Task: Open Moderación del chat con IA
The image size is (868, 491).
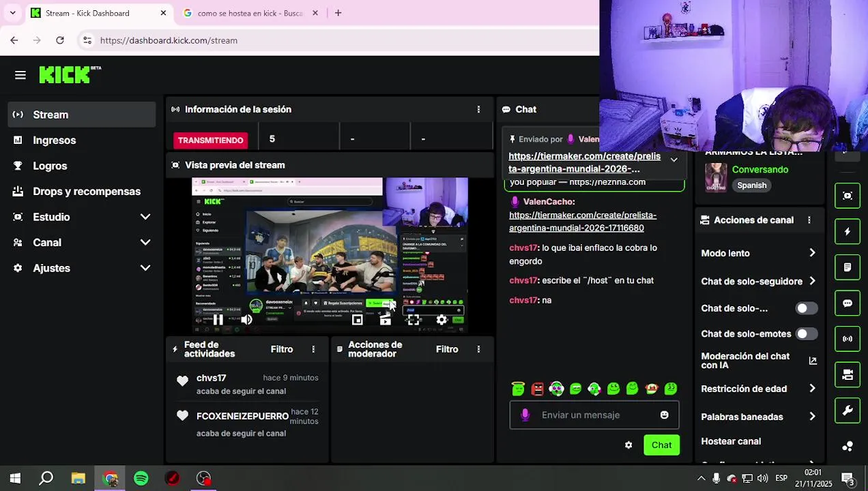Action: 759,361
